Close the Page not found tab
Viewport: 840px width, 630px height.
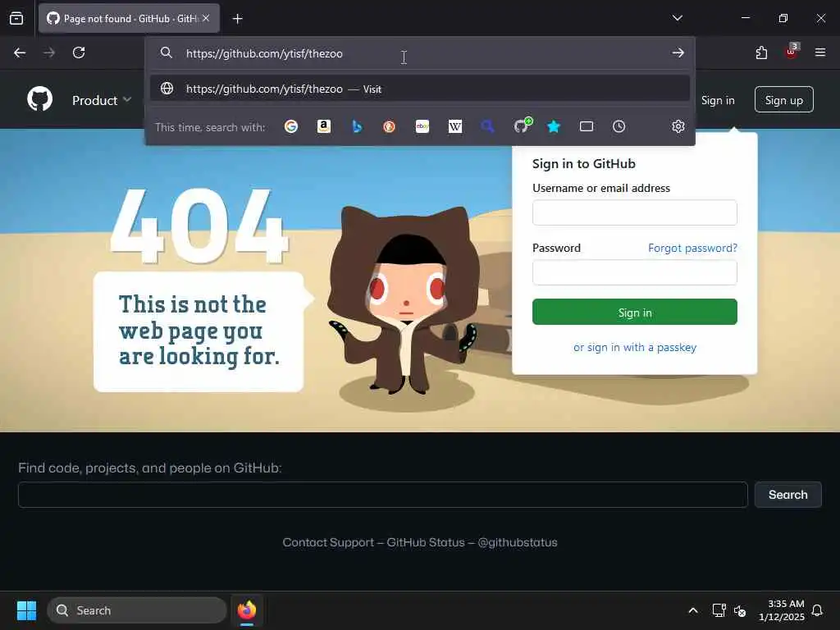tap(206, 19)
